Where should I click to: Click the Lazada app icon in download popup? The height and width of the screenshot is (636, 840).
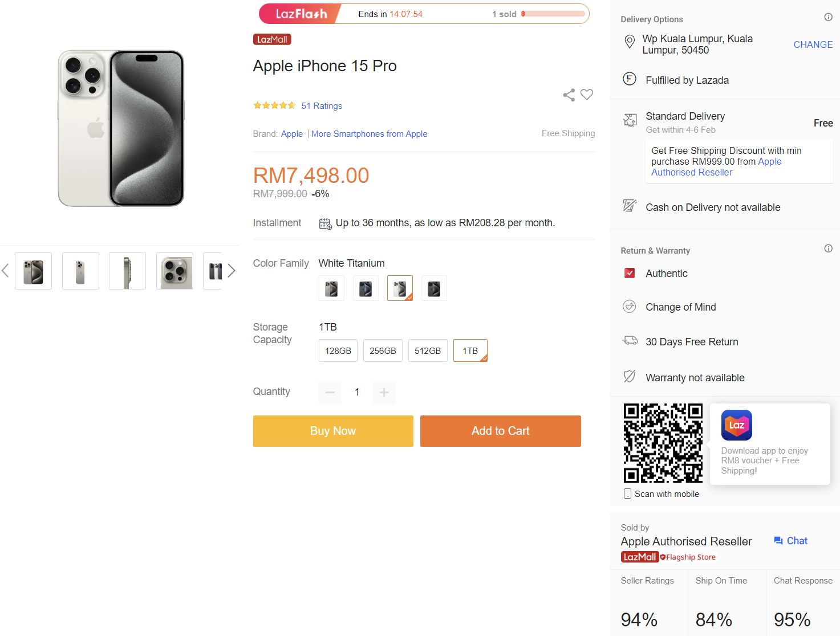point(736,425)
